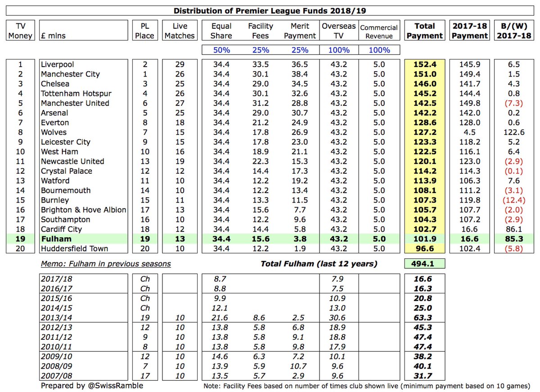Select the Facility Fees note text

click(x=367, y=386)
